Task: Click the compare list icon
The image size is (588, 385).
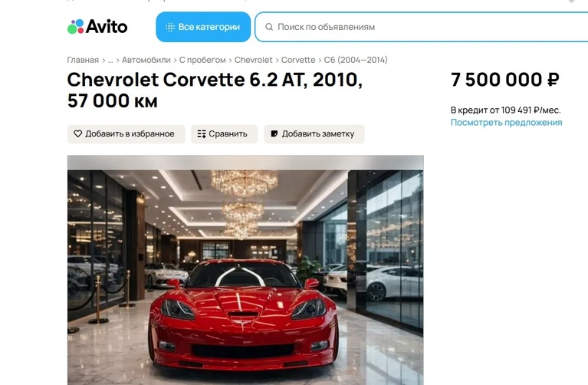Action: [202, 134]
